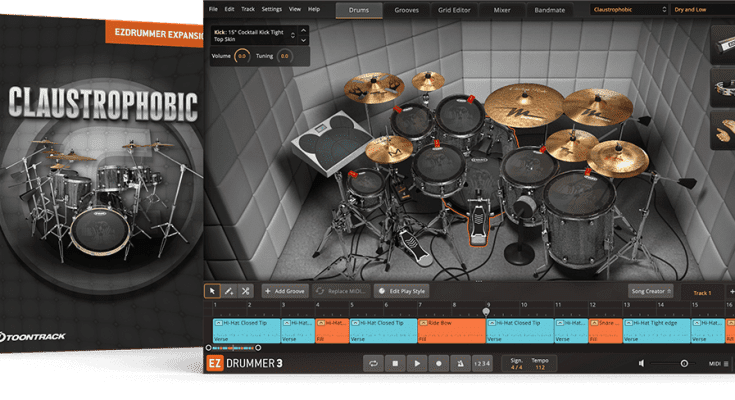This screenshot has height=400, width=735.
Task: Open the Dry and Low preset dropdown
Action: (x=701, y=9)
